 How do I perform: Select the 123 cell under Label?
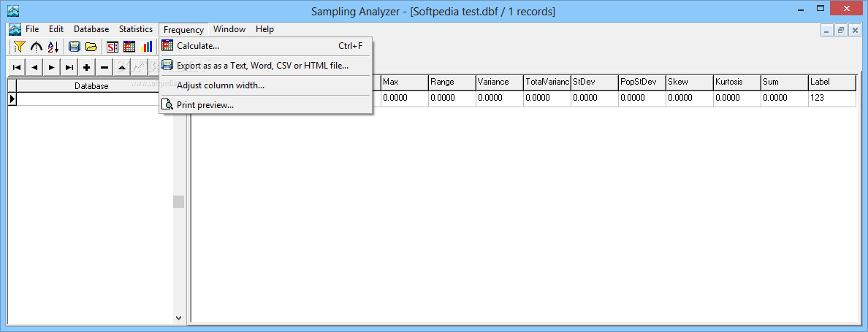point(832,98)
